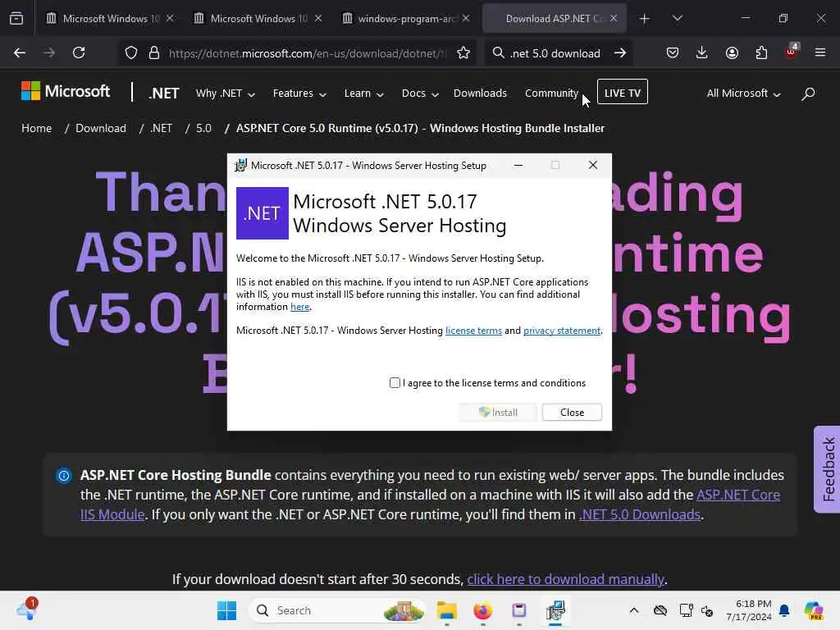Open the extensions puzzle icon
This screenshot has height=630, width=840.
pos(761,53)
